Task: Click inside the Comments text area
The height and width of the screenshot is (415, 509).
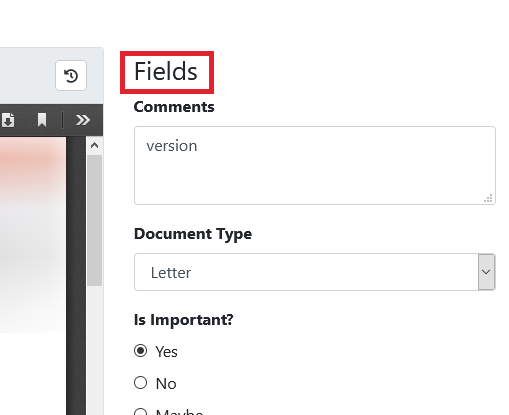Action: coord(315,165)
